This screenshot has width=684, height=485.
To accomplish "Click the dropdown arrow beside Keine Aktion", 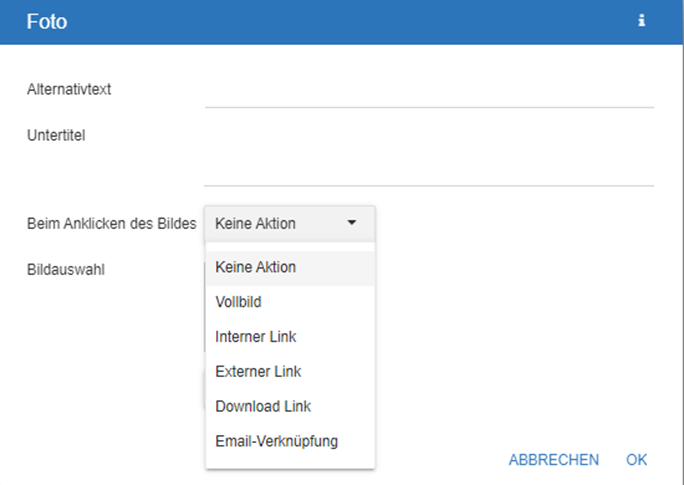I will point(351,224).
